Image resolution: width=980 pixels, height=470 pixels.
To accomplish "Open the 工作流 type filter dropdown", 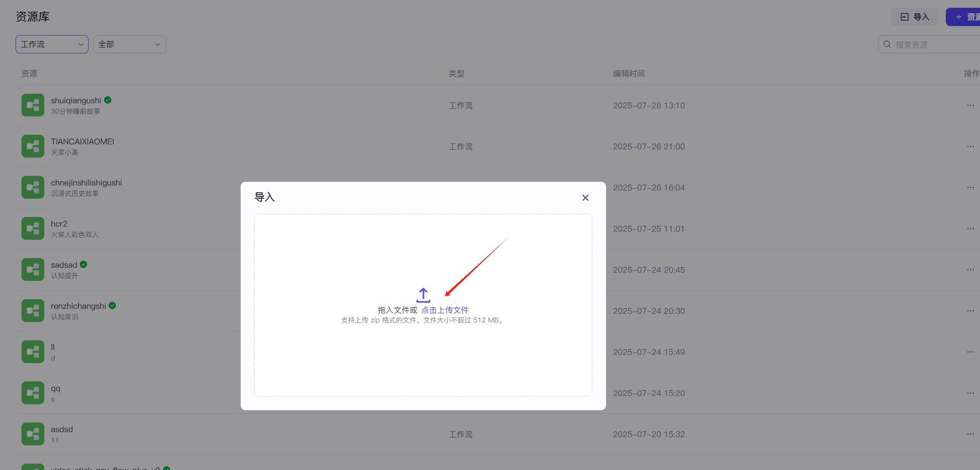I will [x=52, y=44].
